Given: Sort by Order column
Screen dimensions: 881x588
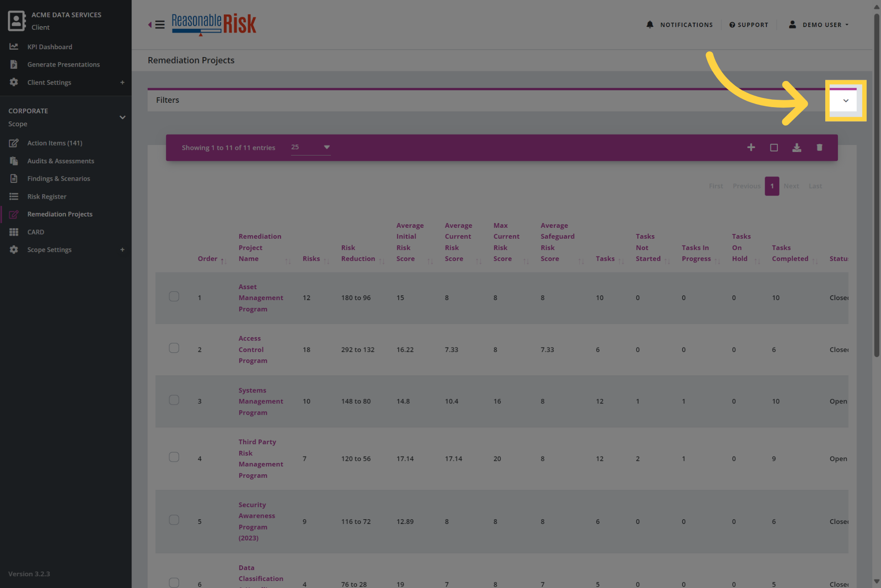Looking at the screenshot, I should coord(212,259).
